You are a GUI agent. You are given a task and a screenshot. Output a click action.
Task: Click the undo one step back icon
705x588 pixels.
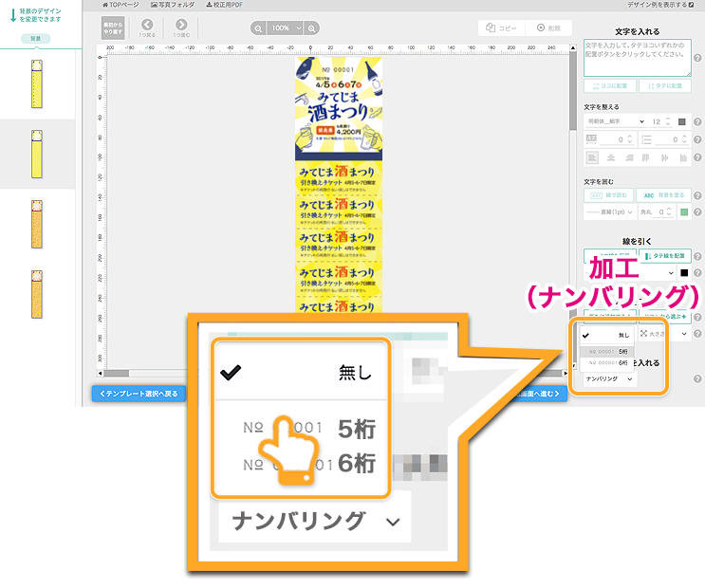147,28
